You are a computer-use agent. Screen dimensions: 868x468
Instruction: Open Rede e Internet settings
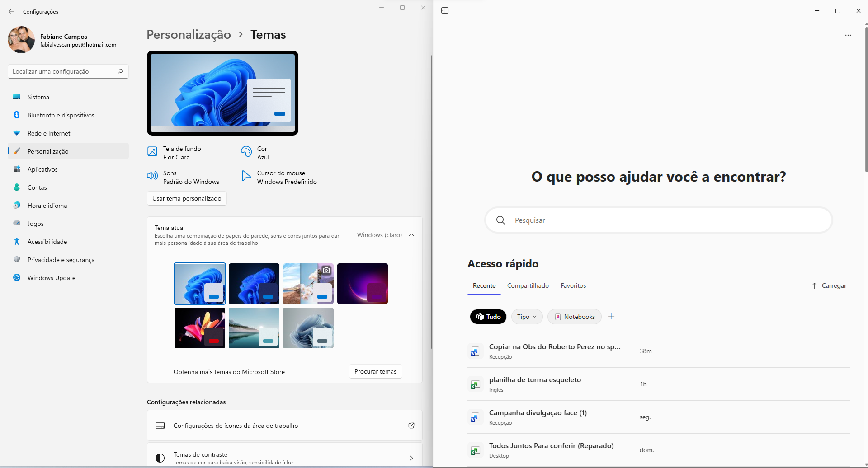(68, 133)
